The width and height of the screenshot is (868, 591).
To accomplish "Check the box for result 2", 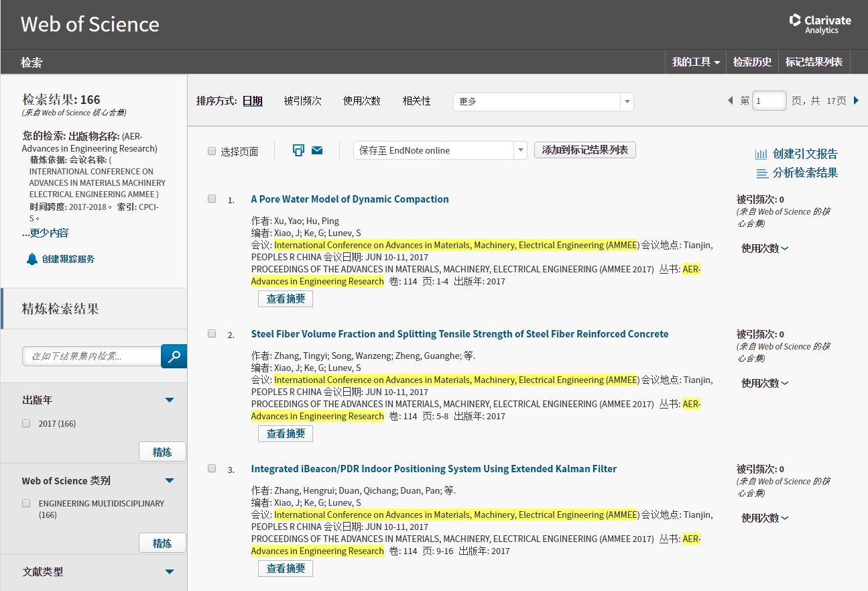I will [212, 333].
